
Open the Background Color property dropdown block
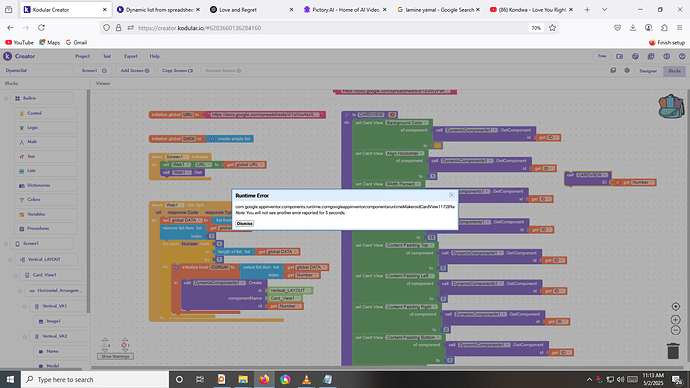[407, 123]
